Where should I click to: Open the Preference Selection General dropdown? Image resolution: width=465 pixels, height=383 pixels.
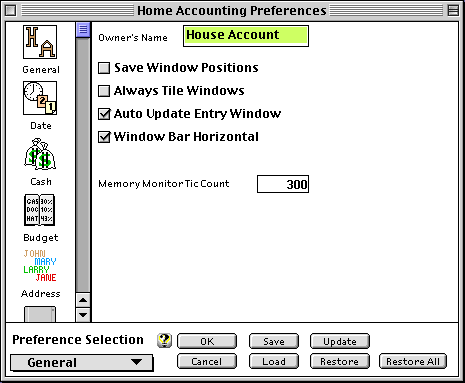(82, 363)
